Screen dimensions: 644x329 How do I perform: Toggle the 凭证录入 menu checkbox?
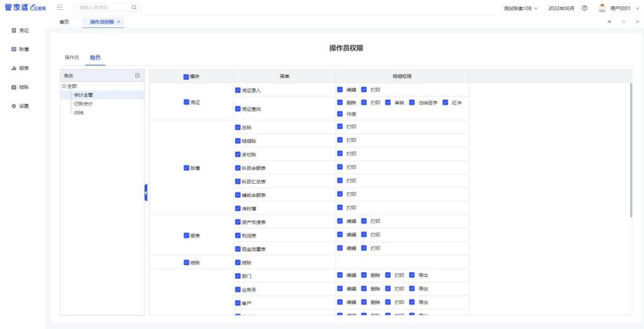point(238,90)
